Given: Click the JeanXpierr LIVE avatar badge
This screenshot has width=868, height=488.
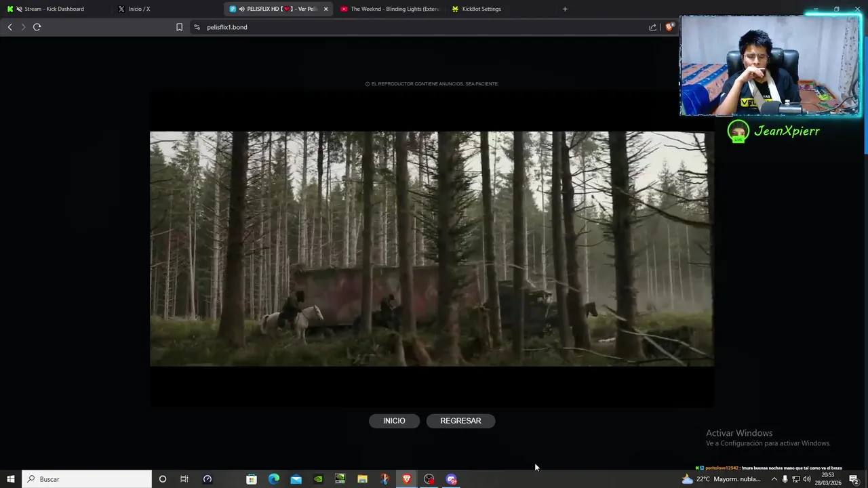Looking at the screenshot, I should coord(738,131).
